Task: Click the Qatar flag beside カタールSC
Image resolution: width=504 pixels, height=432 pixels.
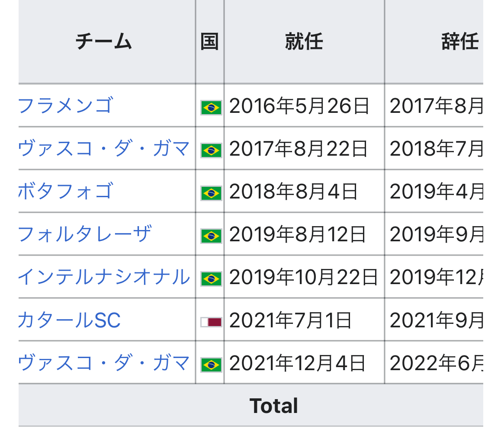Action: (211, 322)
